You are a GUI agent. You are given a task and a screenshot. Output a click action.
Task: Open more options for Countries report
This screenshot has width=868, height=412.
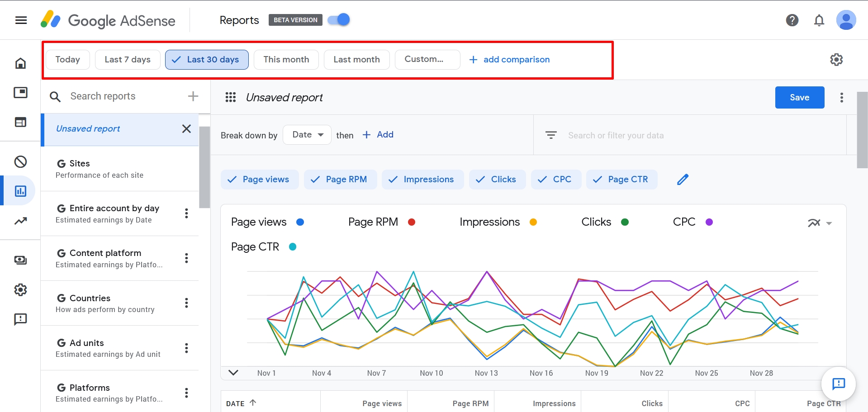tap(186, 303)
